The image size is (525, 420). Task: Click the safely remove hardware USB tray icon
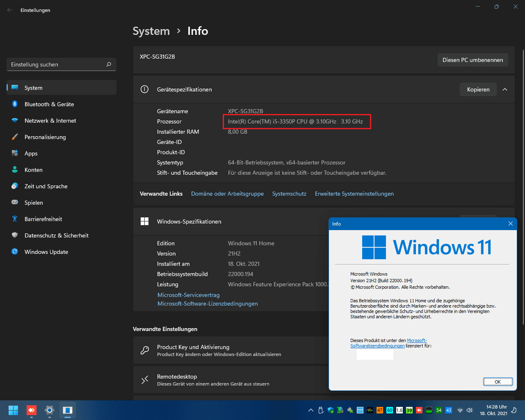click(321, 410)
